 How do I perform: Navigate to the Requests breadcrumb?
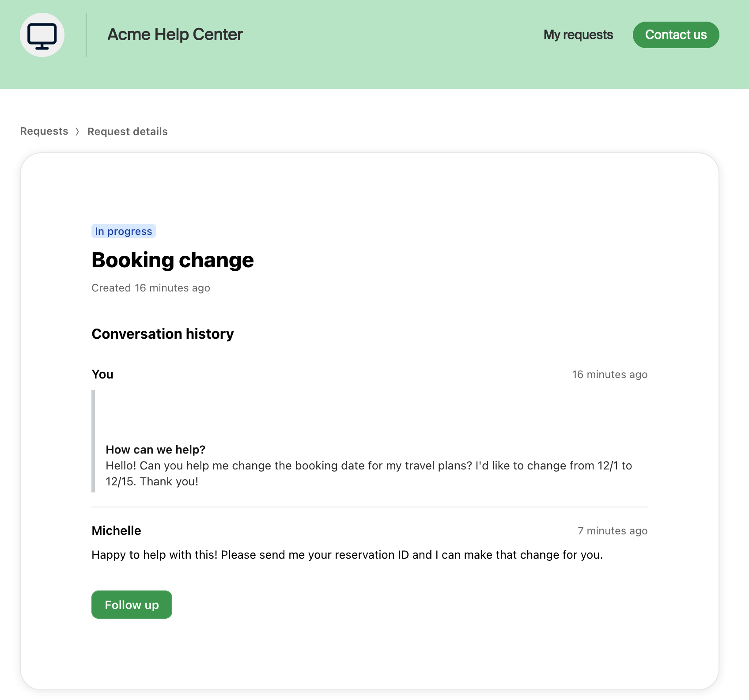pyautogui.click(x=44, y=131)
